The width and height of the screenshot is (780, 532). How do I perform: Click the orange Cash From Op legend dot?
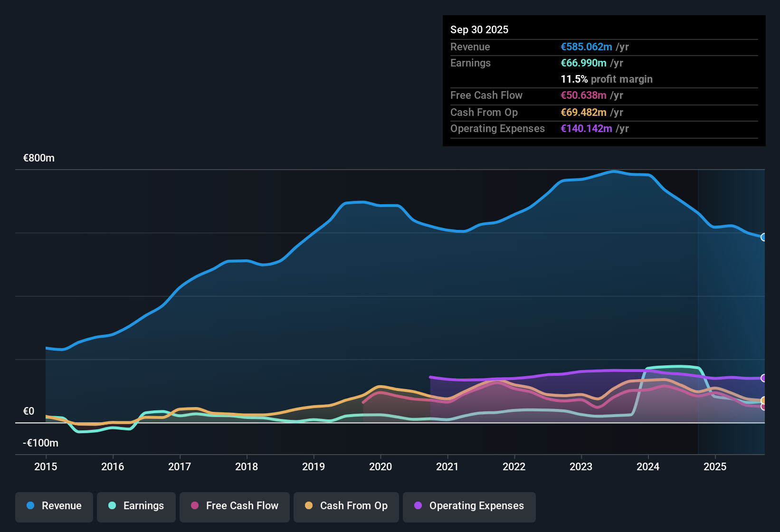tap(308, 506)
